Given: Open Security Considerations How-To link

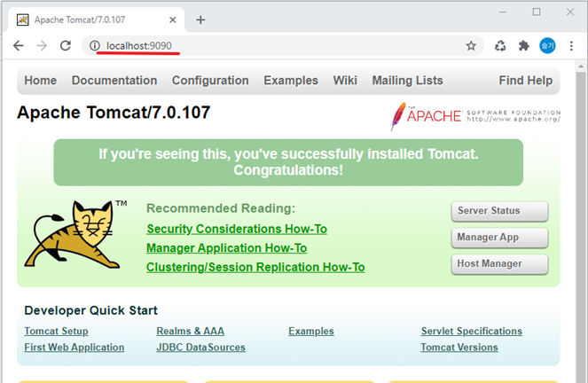Looking at the screenshot, I should pyautogui.click(x=237, y=229).
